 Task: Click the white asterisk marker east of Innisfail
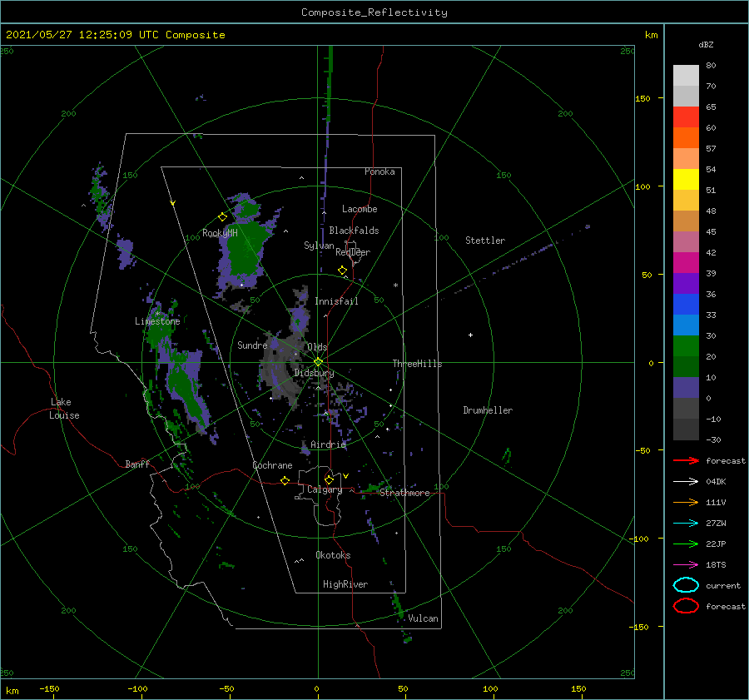[x=395, y=285]
